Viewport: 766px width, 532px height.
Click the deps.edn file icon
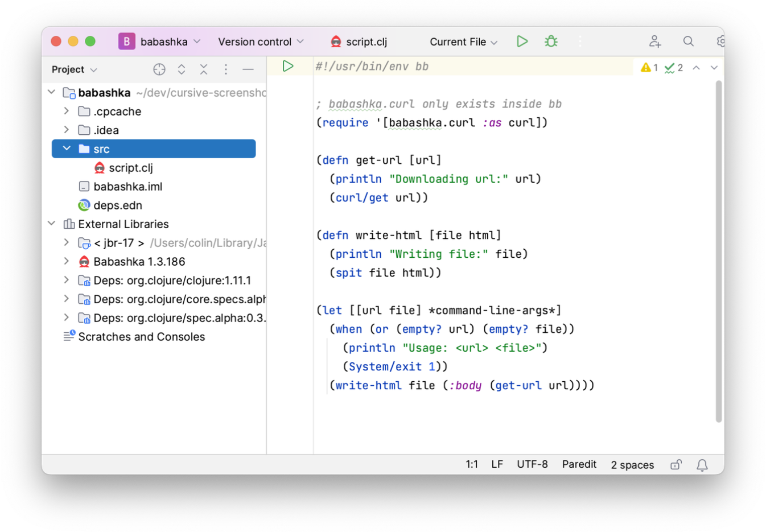(x=84, y=205)
